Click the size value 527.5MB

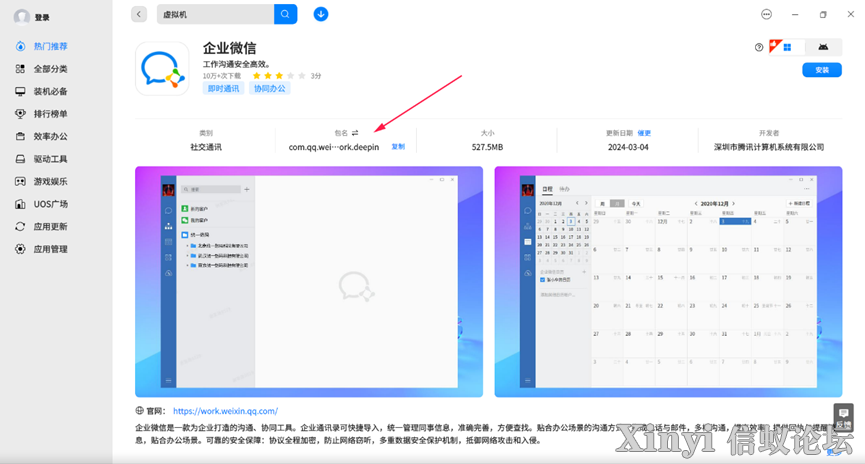point(487,147)
